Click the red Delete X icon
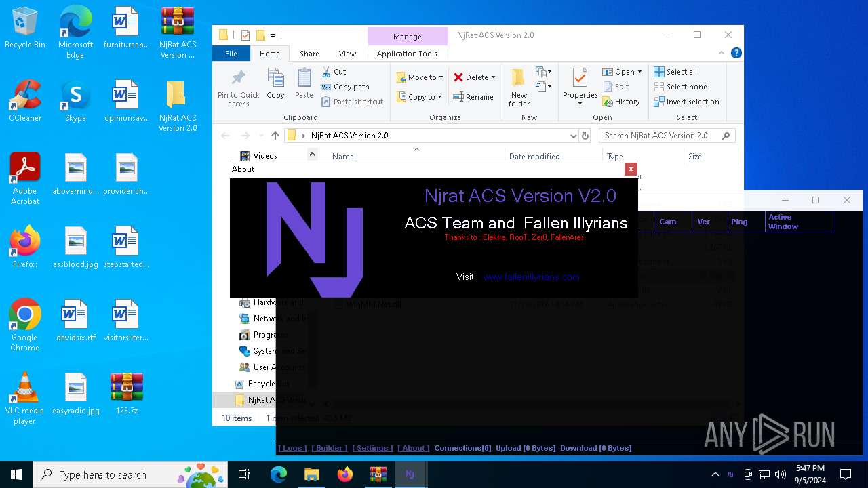The width and height of the screenshot is (868, 488). (458, 77)
